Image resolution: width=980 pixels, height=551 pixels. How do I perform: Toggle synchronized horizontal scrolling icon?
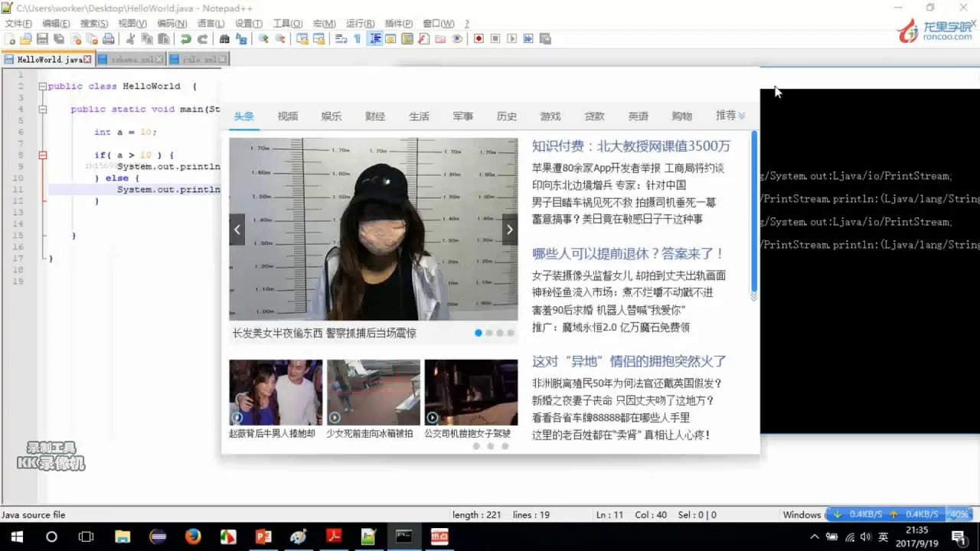(x=318, y=39)
